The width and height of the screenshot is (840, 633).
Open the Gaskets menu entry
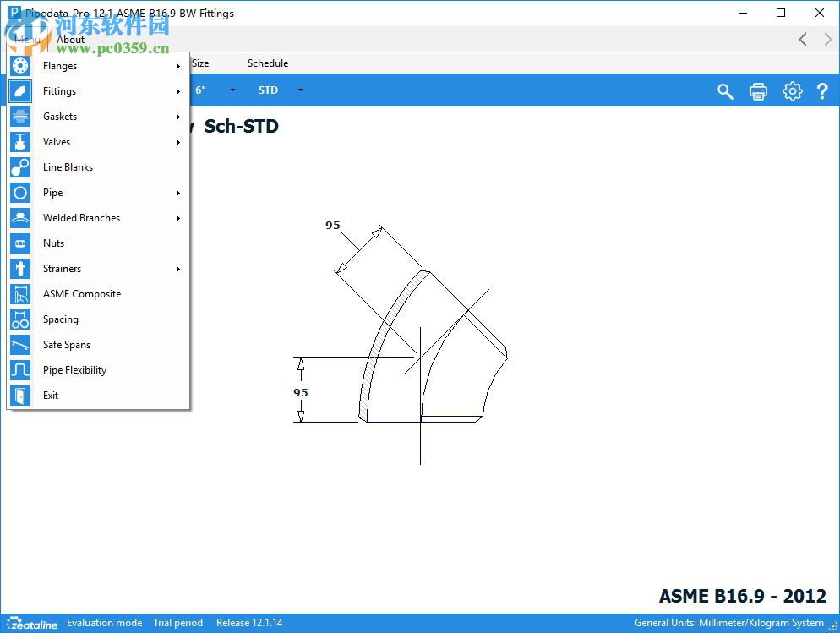(x=99, y=117)
